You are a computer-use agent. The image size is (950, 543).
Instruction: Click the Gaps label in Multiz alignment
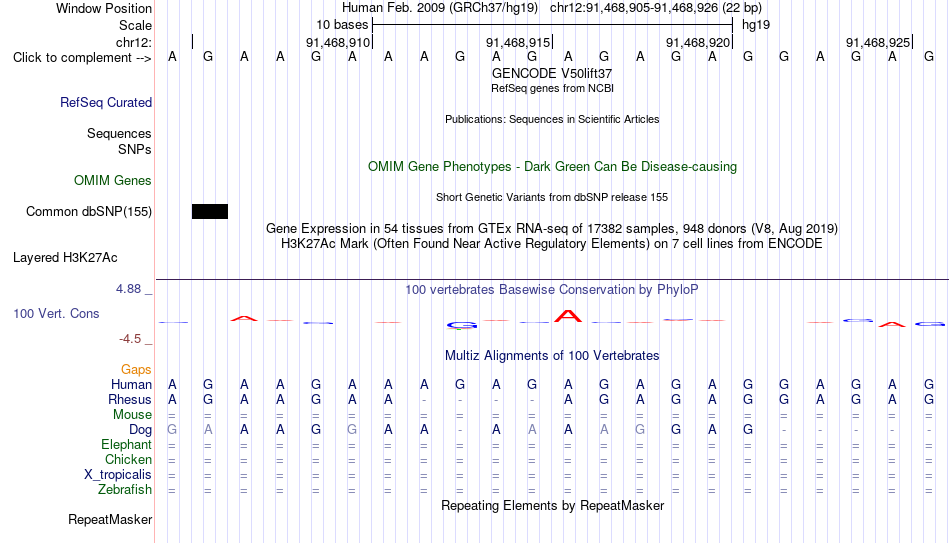point(136,370)
